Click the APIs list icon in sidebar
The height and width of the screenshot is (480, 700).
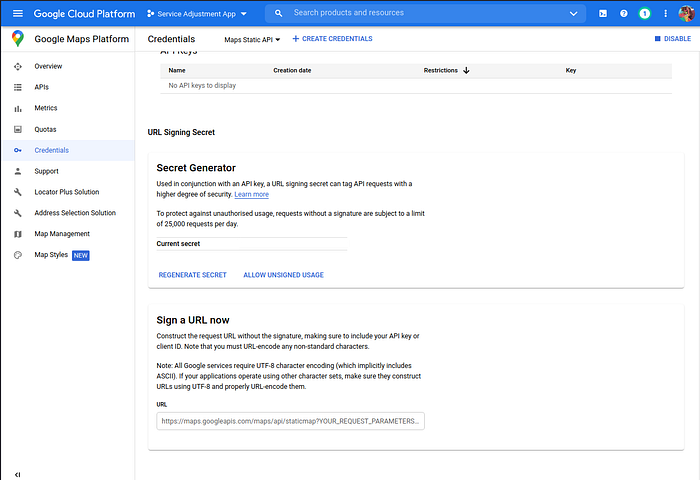18,87
